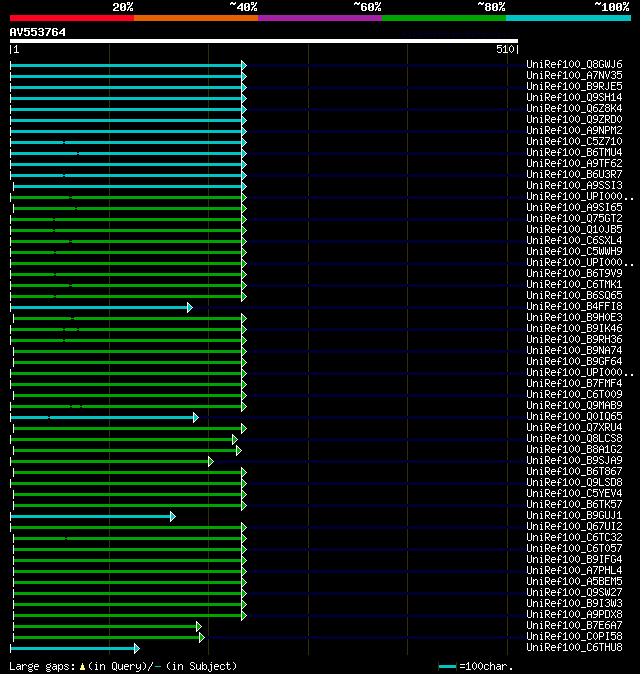Click the AV553764 query name
640x674 pixels.
(38, 32)
